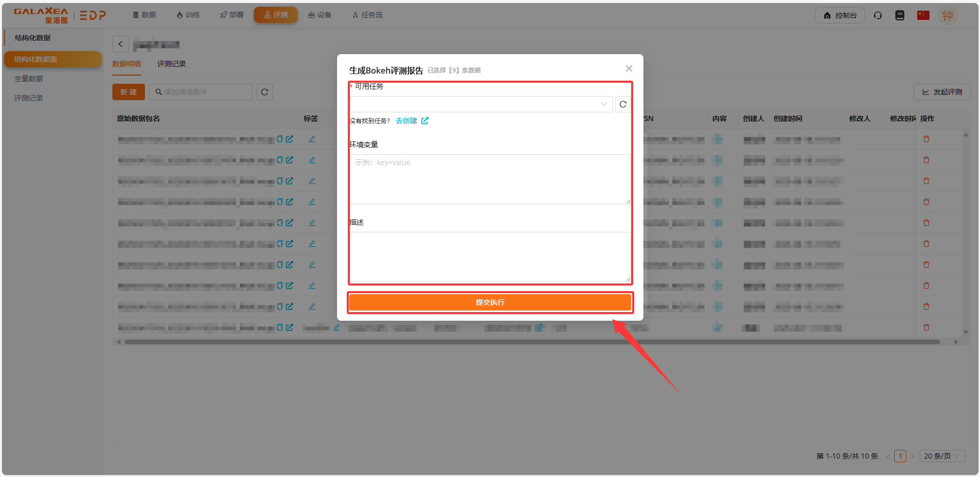
Task: Switch to the evaluation records tab
Action: [171, 64]
